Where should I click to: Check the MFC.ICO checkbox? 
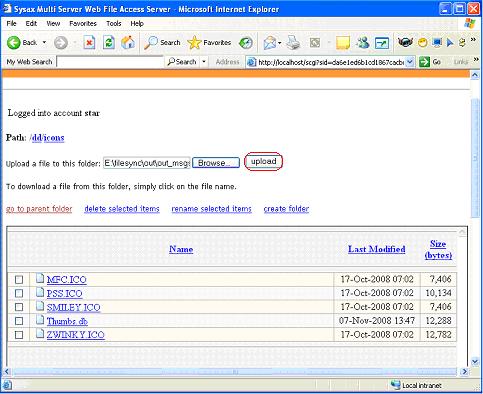click(x=19, y=279)
